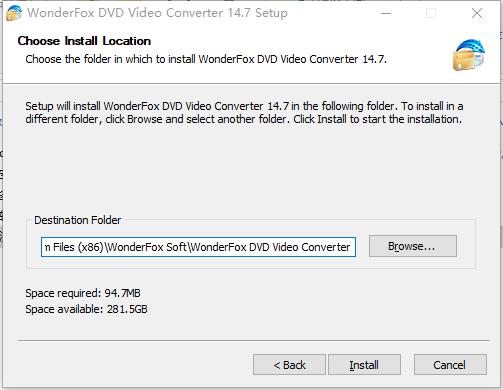The width and height of the screenshot is (503, 390).
Task: Click the 'Choose the folder in which' subtitle
Action: (206, 59)
